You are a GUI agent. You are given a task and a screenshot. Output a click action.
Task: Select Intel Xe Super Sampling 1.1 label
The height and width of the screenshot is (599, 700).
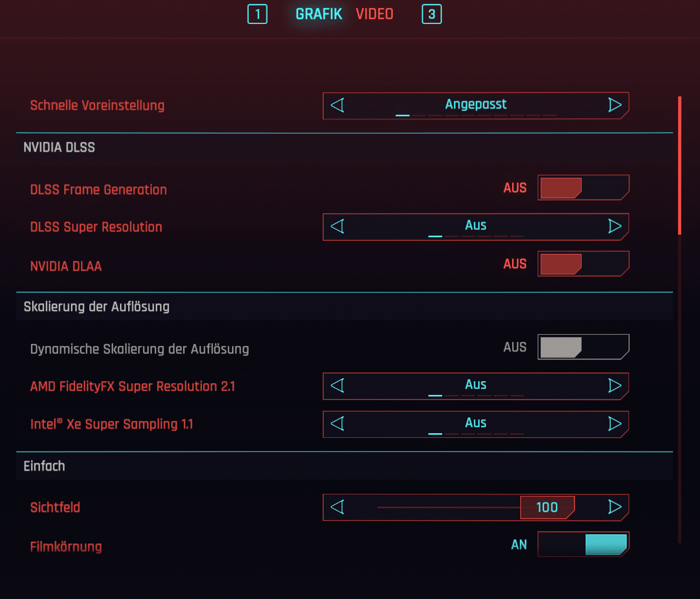[x=112, y=424]
